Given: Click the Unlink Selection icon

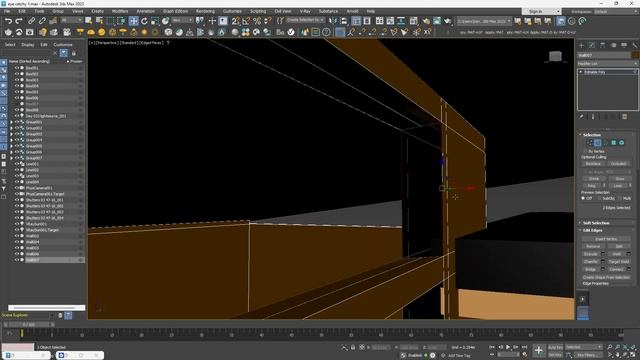Looking at the screenshot, I should (42, 21).
